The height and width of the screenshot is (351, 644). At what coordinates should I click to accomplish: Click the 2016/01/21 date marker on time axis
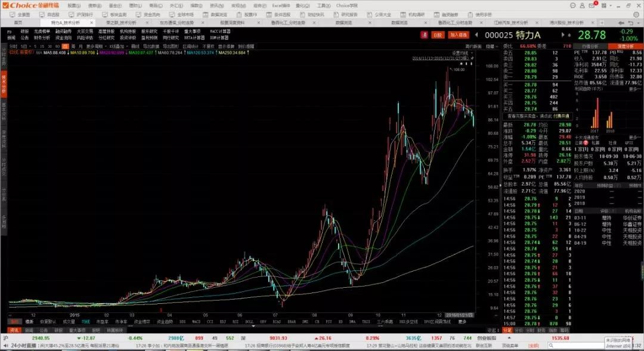459,315
